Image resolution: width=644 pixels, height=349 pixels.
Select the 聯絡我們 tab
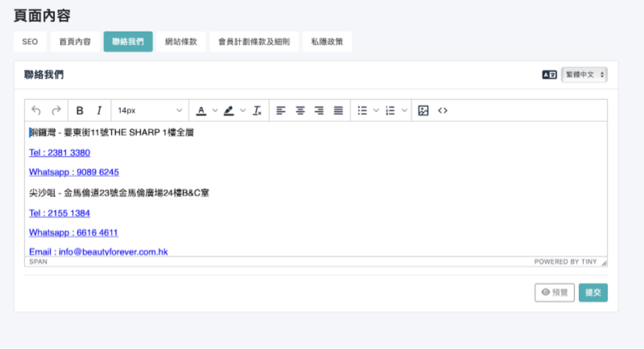[x=128, y=41]
